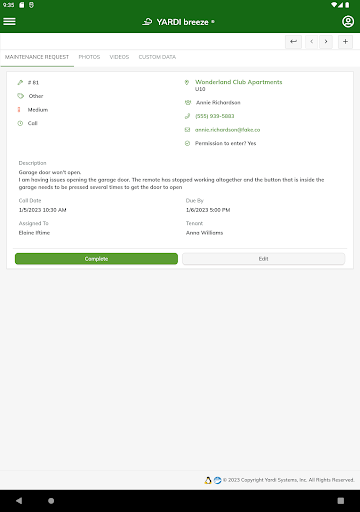Tap the YARDI breeze logo header
This screenshot has width=360, height=512.
(x=179, y=22)
